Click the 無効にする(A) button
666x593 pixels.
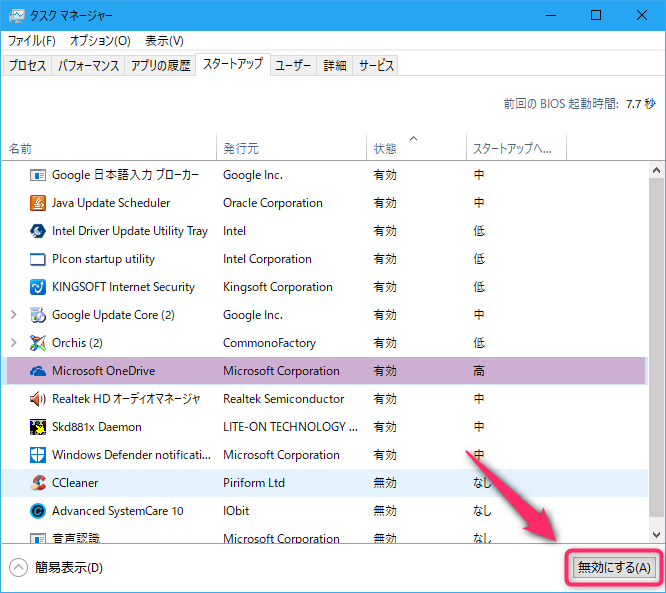(614, 568)
